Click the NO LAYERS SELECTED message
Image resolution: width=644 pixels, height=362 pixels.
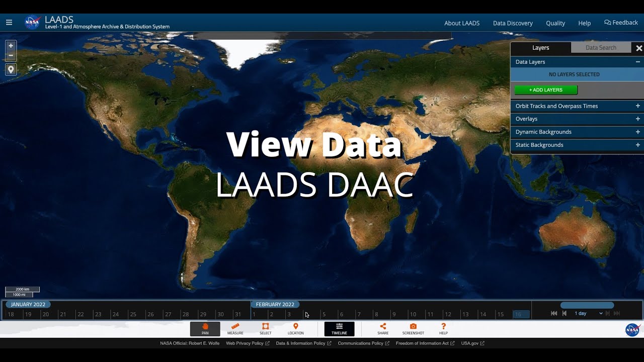[x=574, y=74]
